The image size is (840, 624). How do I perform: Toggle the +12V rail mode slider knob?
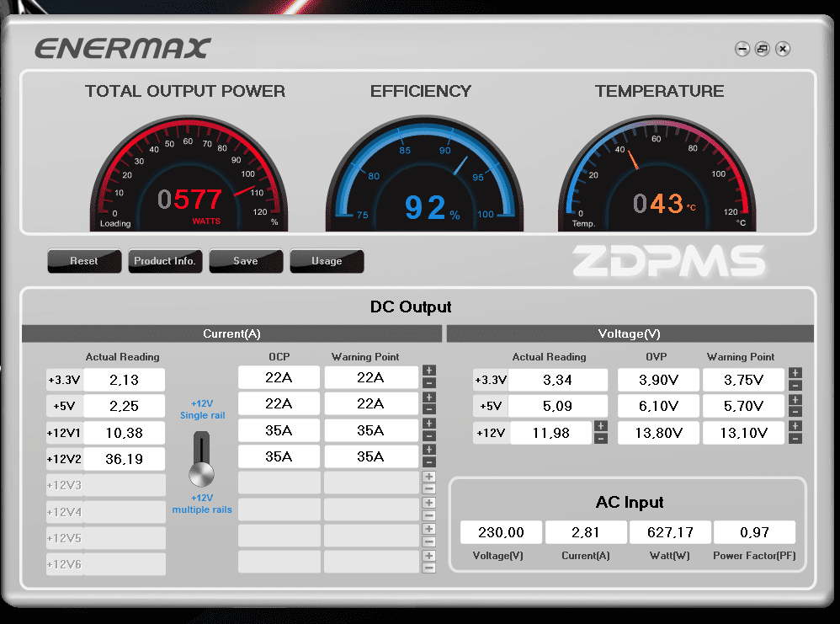[201, 474]
